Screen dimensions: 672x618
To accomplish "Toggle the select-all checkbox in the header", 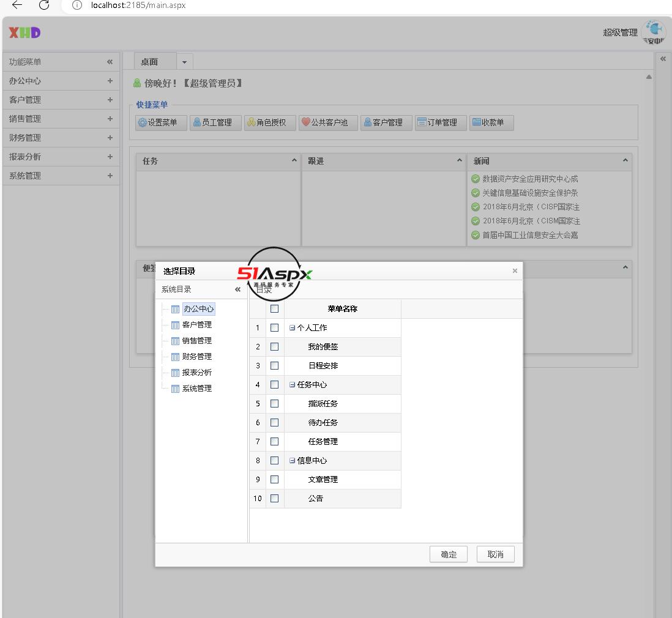I will click(x=274, y=309).
